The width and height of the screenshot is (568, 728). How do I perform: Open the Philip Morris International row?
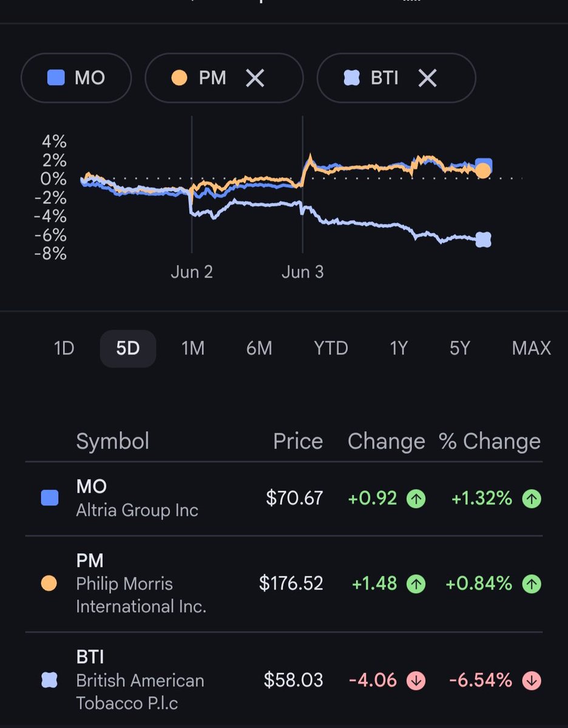pyautogui.click(x=284, y=584)
